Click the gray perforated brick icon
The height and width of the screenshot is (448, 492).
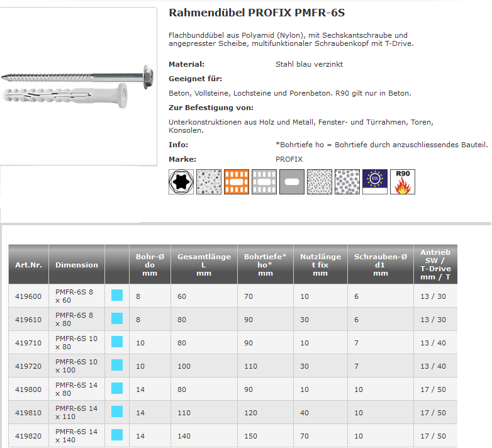264,182
